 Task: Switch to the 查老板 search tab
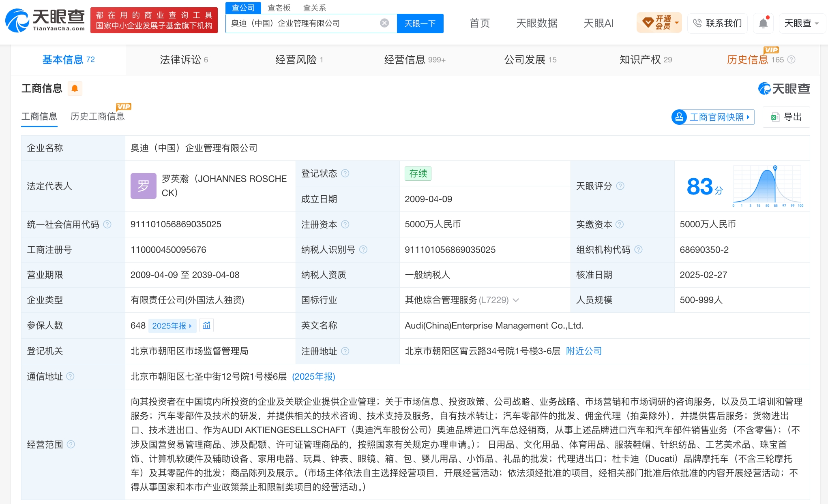click(x=279, y=8)
